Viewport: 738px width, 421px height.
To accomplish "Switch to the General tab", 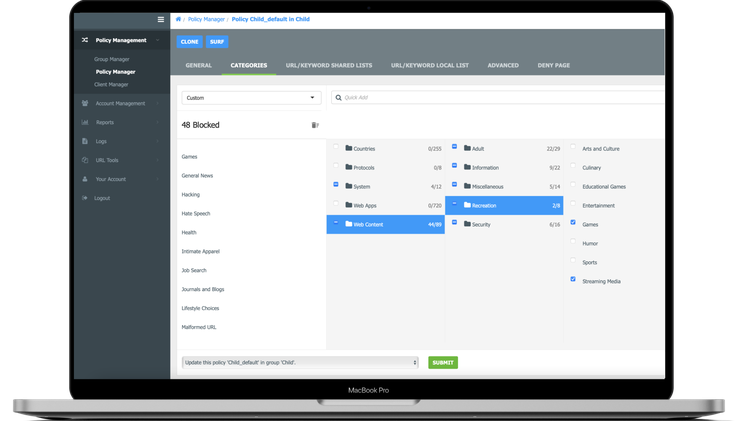I will pyautogui.click(x=198, y=66).
